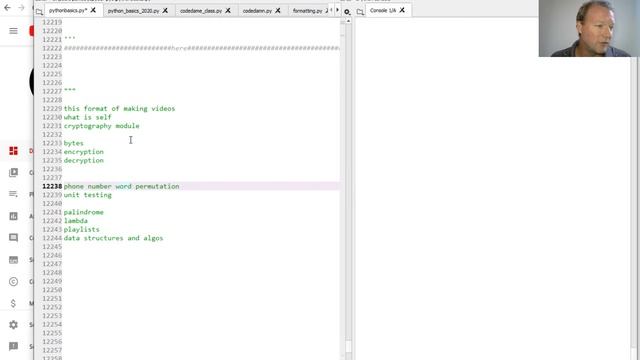Click line number 12222 in the gutter
Screen dimensions: 640x360
pyautogui.click(x=52, y=48)
